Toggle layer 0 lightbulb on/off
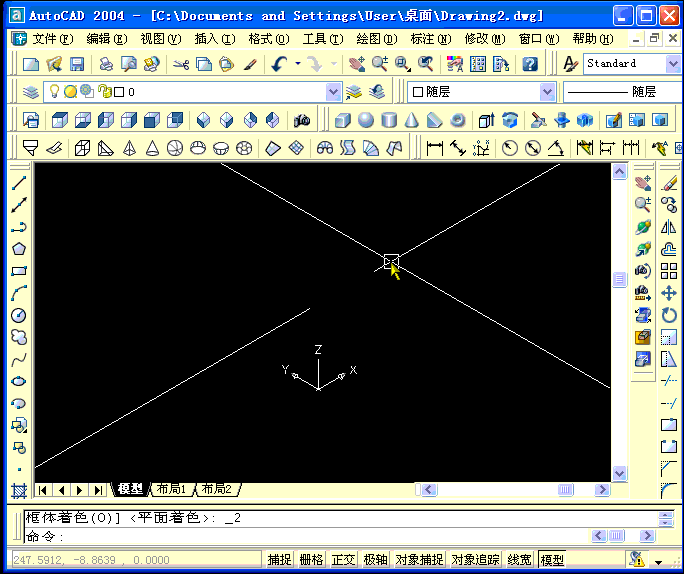684x574 pixels. click(54, 91)
